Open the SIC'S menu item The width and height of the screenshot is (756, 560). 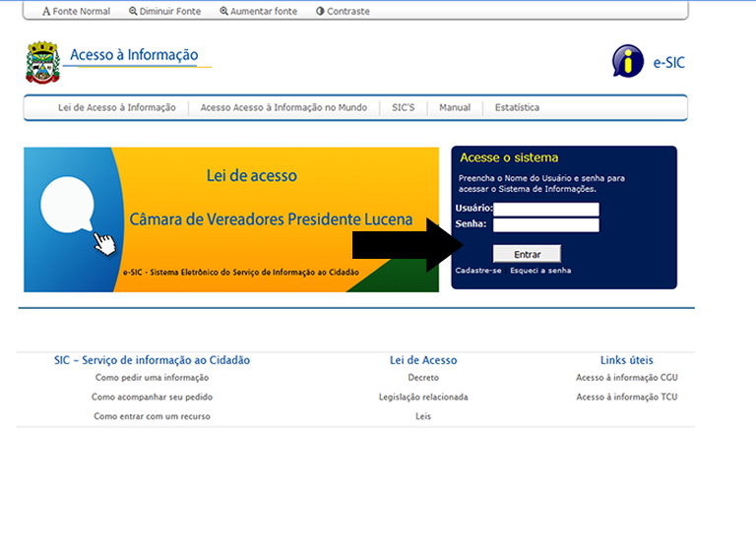(403, 107)
